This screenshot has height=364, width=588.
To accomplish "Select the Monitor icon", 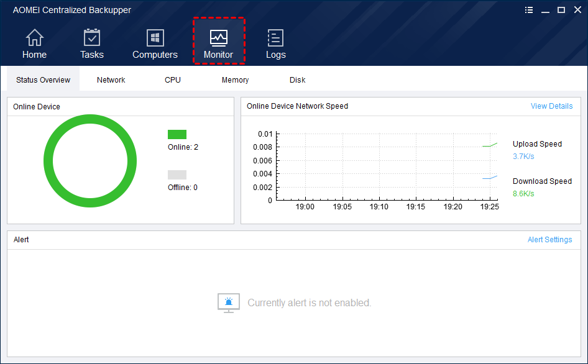I will click(218, 38).
